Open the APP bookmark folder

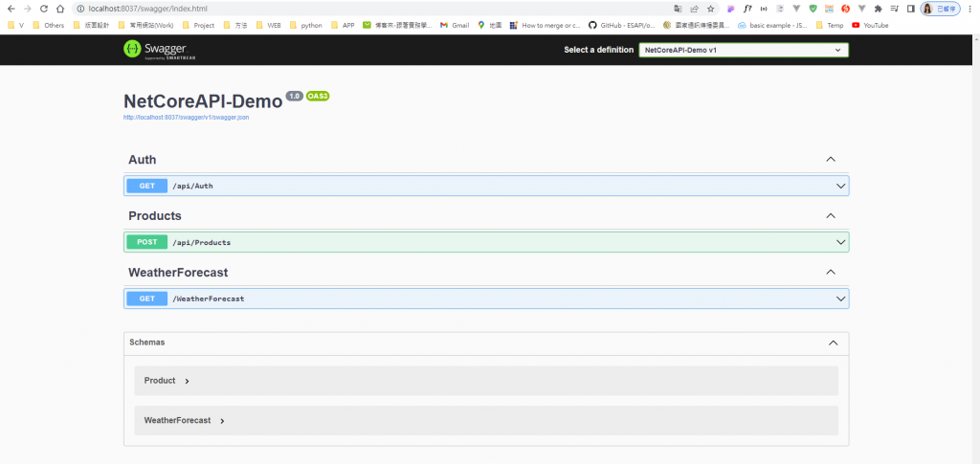343,26
